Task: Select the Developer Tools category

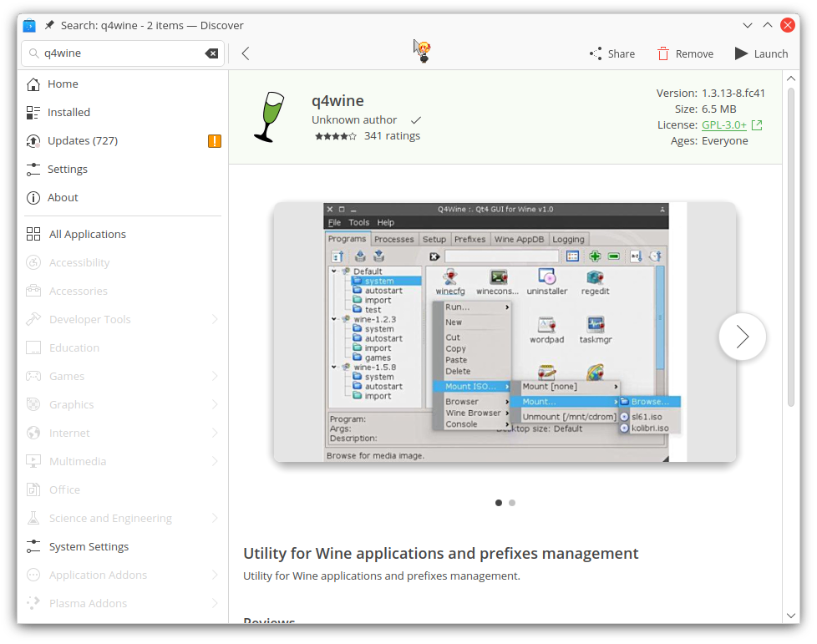Action: tap(123, 319)
